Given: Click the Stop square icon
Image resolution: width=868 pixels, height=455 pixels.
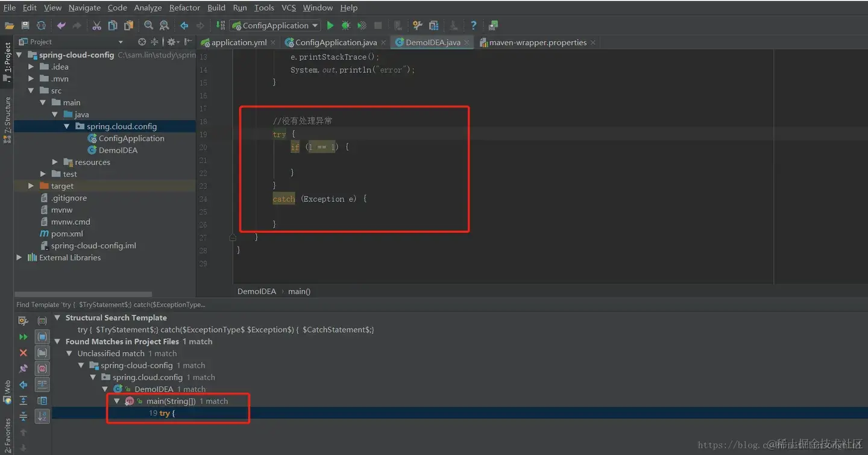Looking at the screenshot, I should tap(378, 25).
